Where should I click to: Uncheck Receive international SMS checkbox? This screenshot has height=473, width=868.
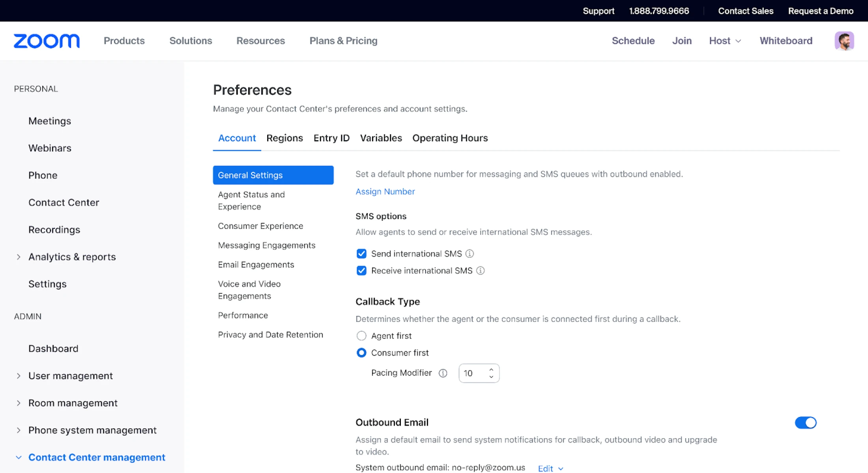tap(361, 270)
